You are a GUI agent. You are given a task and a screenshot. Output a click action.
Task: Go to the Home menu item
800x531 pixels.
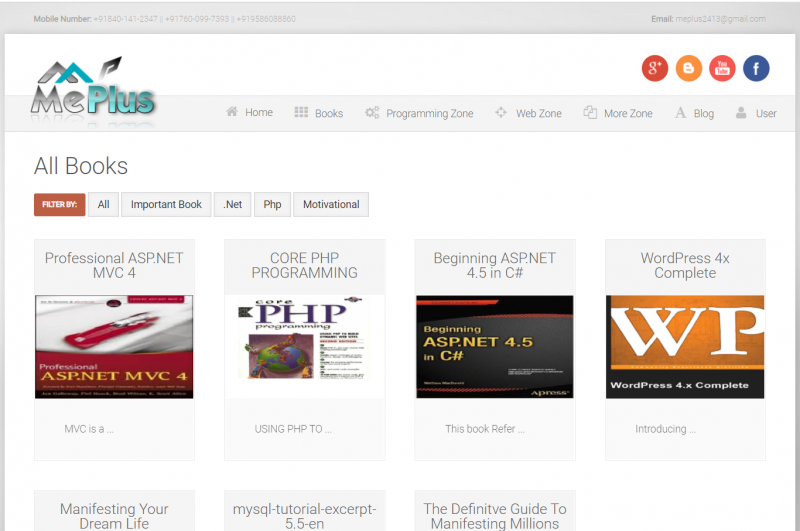pos(259,112)
